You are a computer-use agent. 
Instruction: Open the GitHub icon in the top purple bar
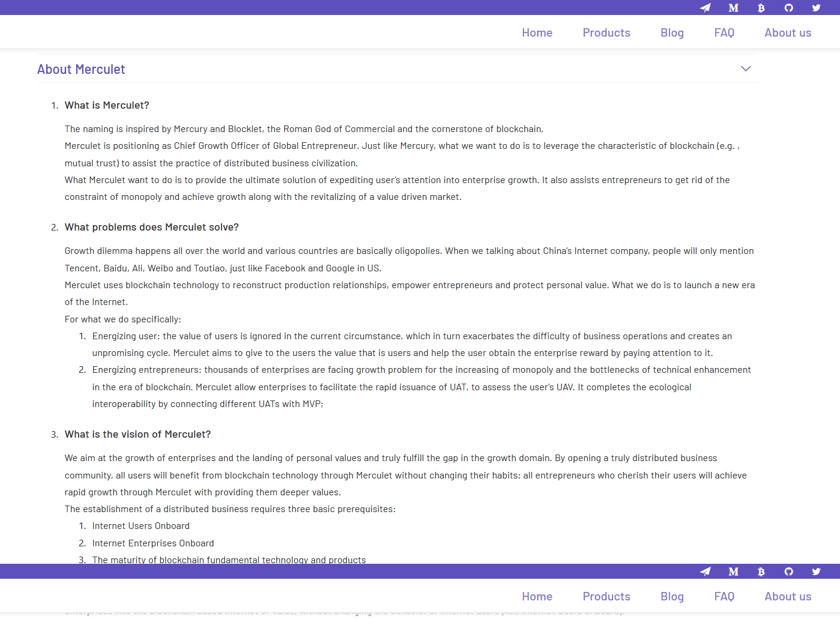[788, 8]
